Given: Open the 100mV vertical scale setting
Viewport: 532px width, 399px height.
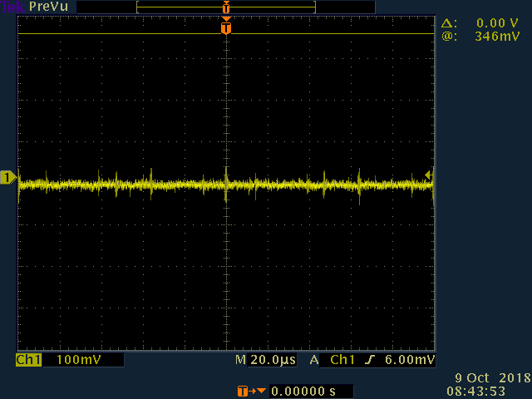Looking at the screenshot, I should coord(83,360).
